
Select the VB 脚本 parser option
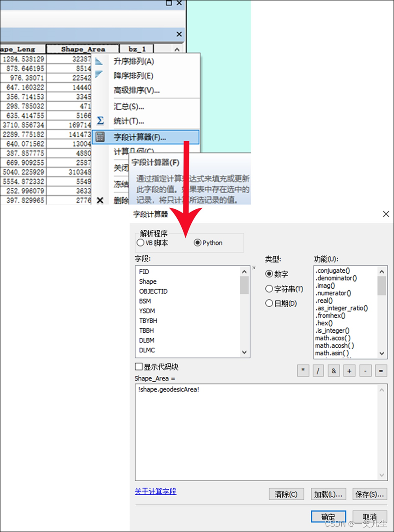[153, 243]
